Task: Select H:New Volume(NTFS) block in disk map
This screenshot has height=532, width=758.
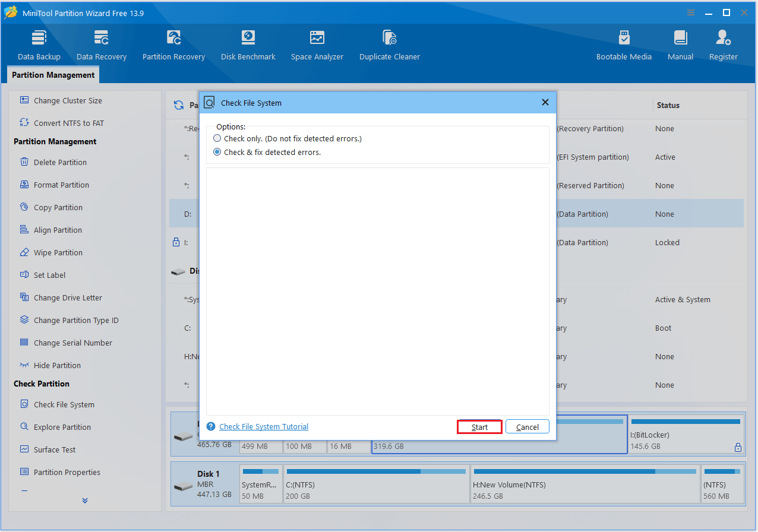Action: point(585,484)
